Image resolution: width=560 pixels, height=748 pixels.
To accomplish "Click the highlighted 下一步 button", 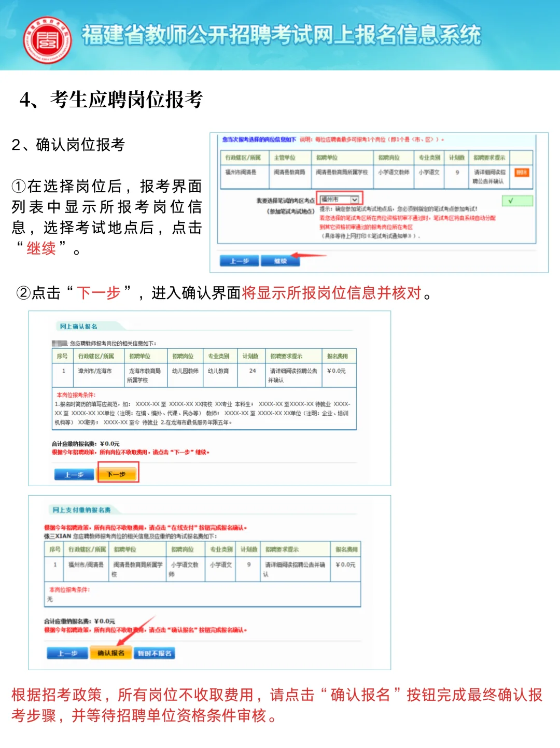I will point(118,473).
